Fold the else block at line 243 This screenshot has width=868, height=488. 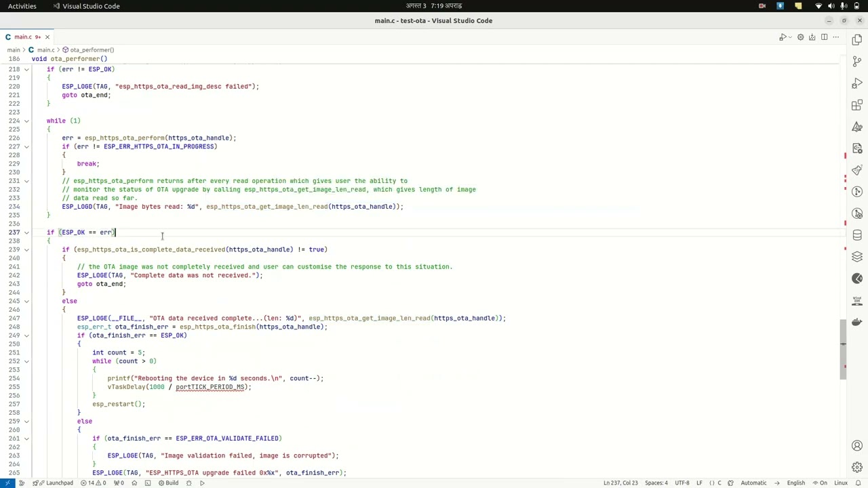[26, 301]
